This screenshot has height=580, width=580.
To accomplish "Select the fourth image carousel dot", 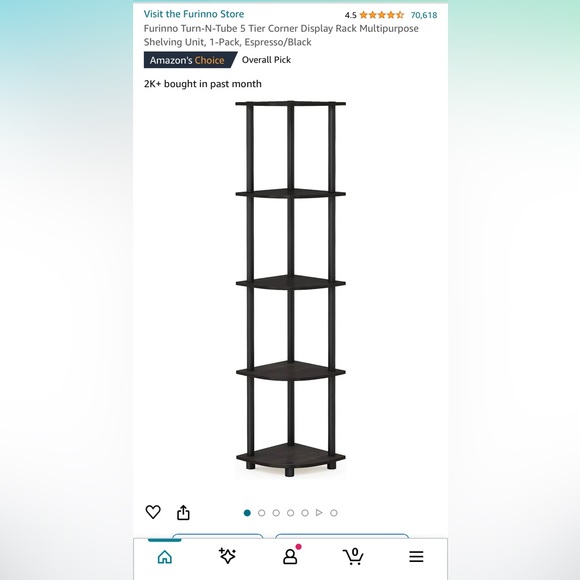I will coord(290,513).
